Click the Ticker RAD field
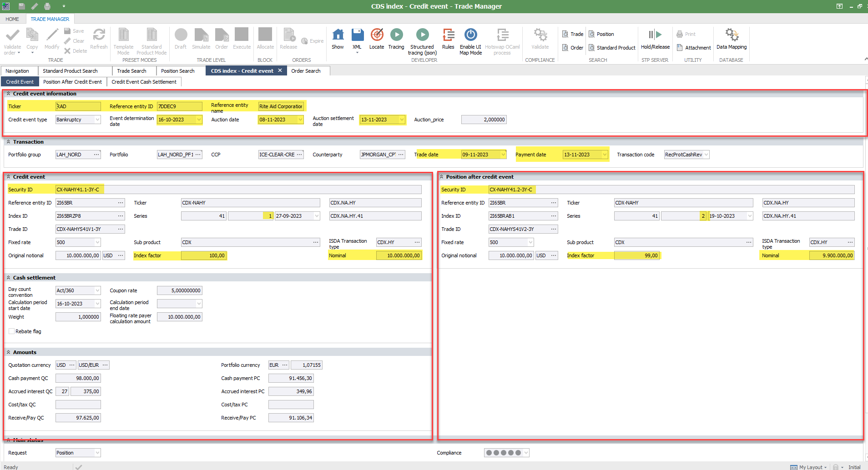868x470 pixels. [x=78, y=106]
